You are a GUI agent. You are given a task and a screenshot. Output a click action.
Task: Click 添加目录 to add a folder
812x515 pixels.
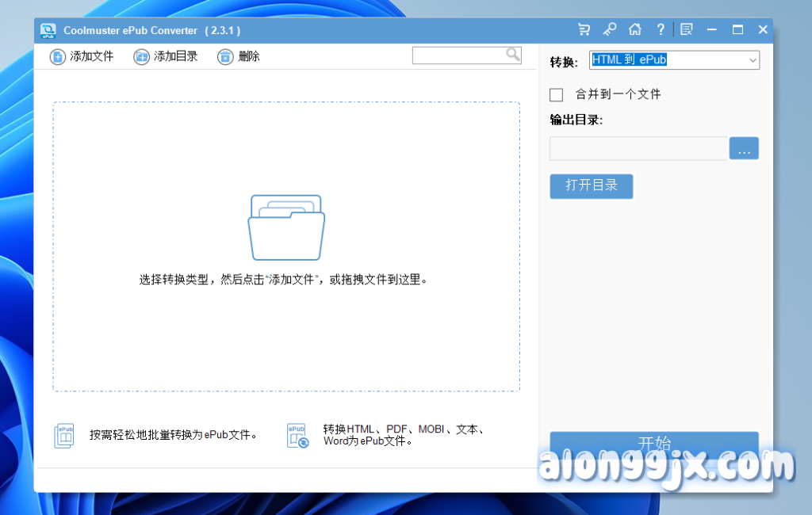(166, 56)
